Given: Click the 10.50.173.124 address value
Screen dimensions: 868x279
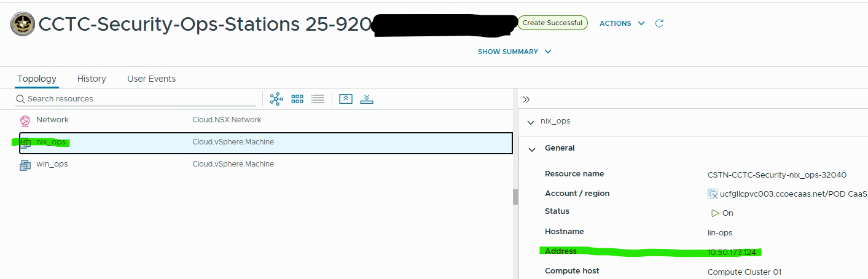Looking at the screenshot, I should click(x=732, y=253).
